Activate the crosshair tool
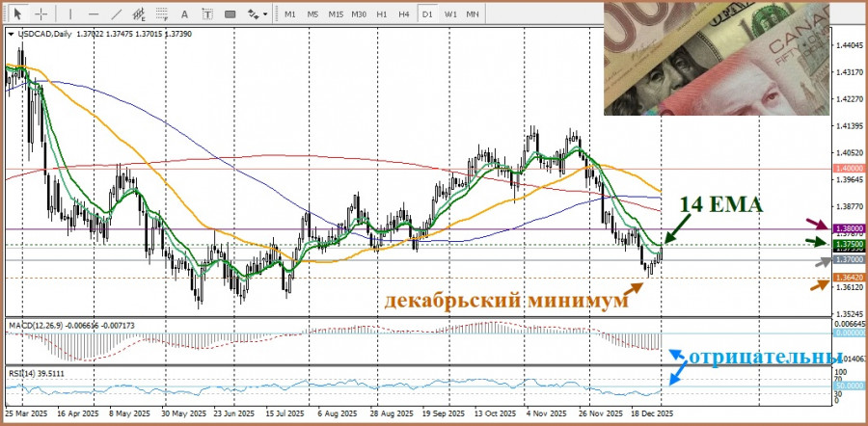Screen dimensions: 868x426 pos(41,13)
